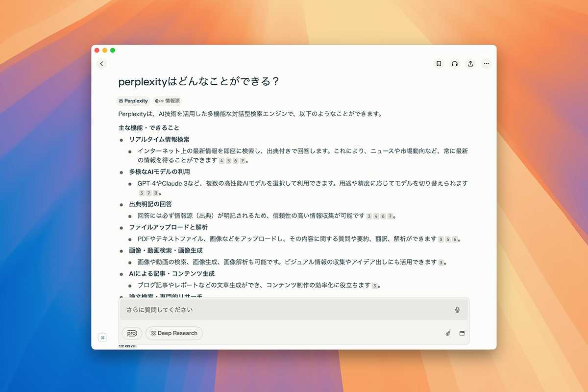Click the headphones listen icon
This screenshot has width=588, height=392.
[455, 64]
